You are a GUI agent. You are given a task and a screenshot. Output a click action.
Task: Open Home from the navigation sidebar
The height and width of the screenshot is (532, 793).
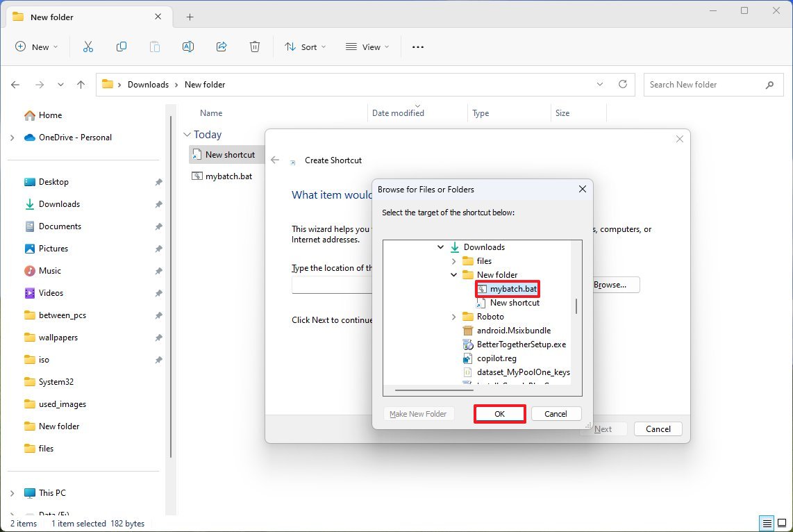tap(50, 115)
